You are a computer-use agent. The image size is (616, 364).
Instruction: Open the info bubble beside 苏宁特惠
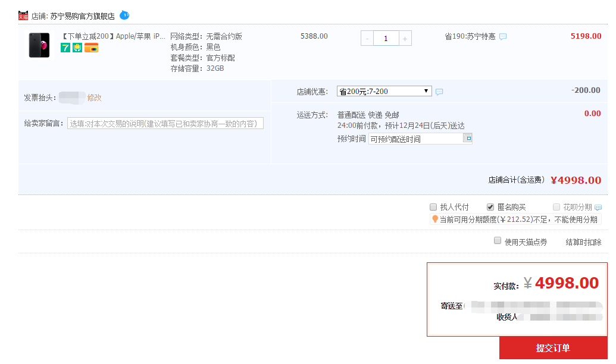503,36
